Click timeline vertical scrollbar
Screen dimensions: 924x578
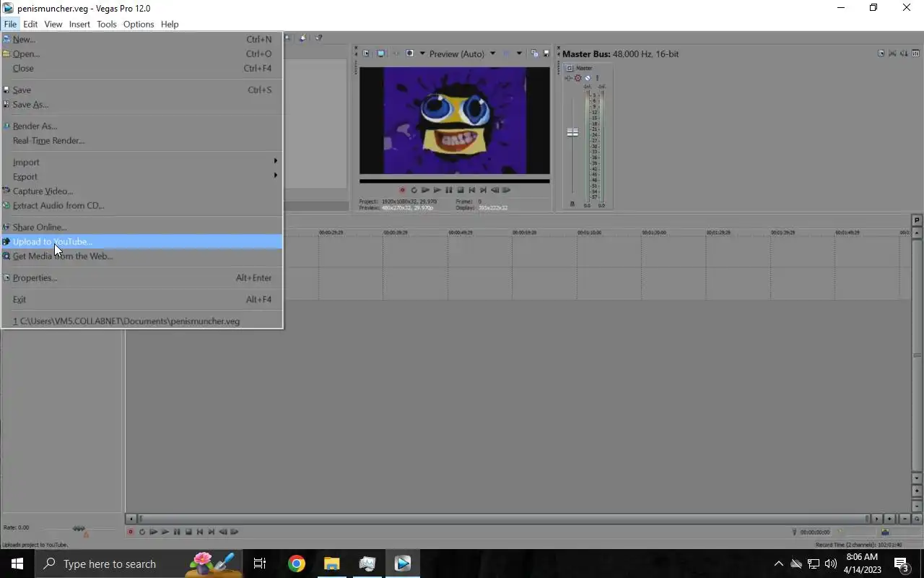coord(917,354)
